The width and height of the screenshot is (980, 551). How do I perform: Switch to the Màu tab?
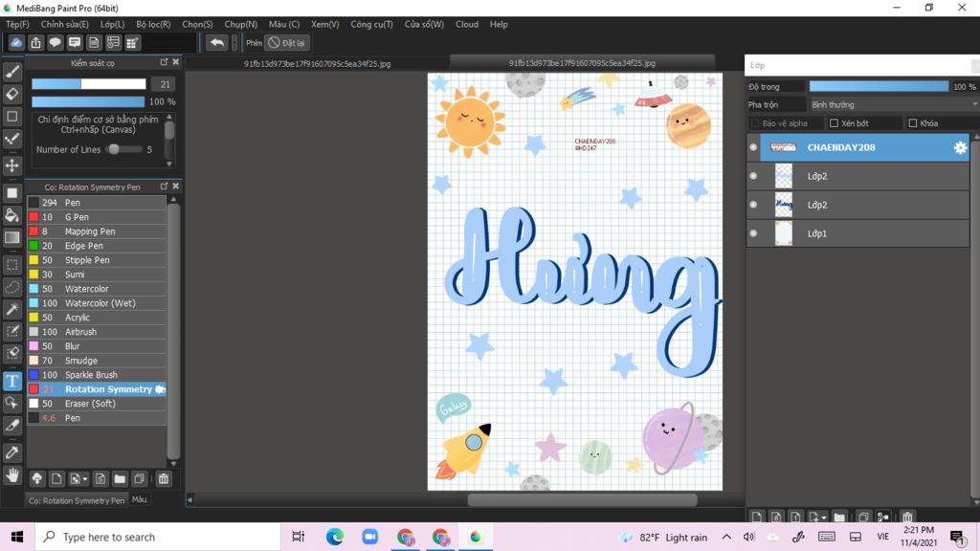pyautogui.click(x=140, y=499)
